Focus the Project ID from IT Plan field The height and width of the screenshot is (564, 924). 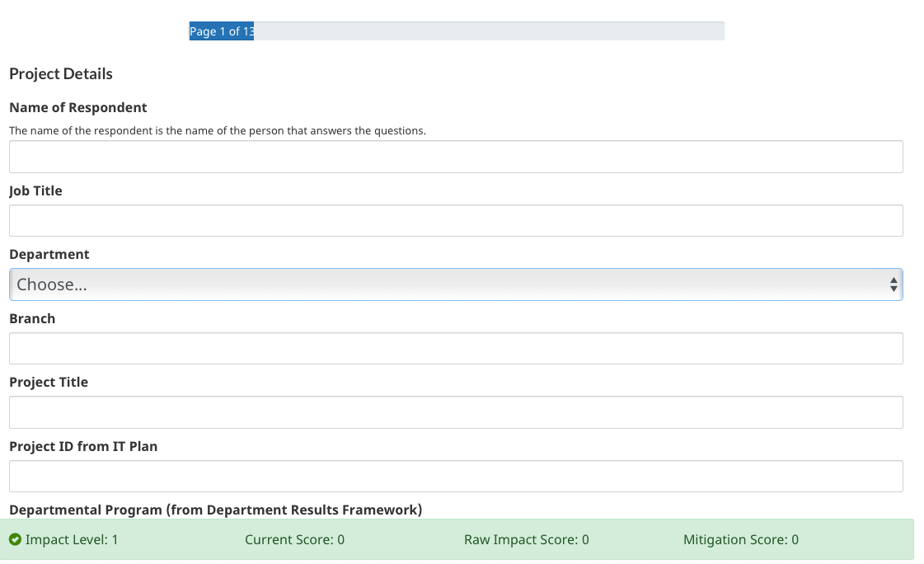[456, 477]
